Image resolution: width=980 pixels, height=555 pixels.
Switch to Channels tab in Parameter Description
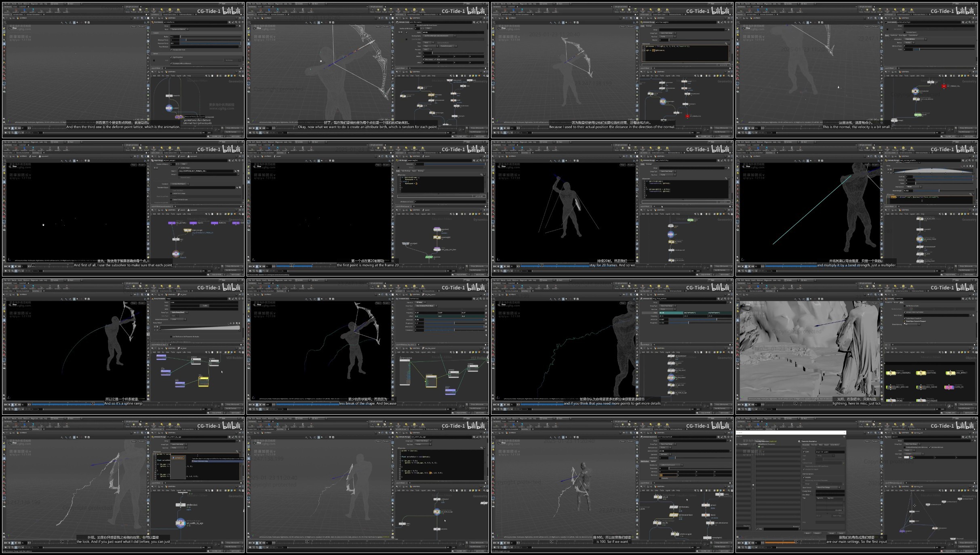pos(814,445)
